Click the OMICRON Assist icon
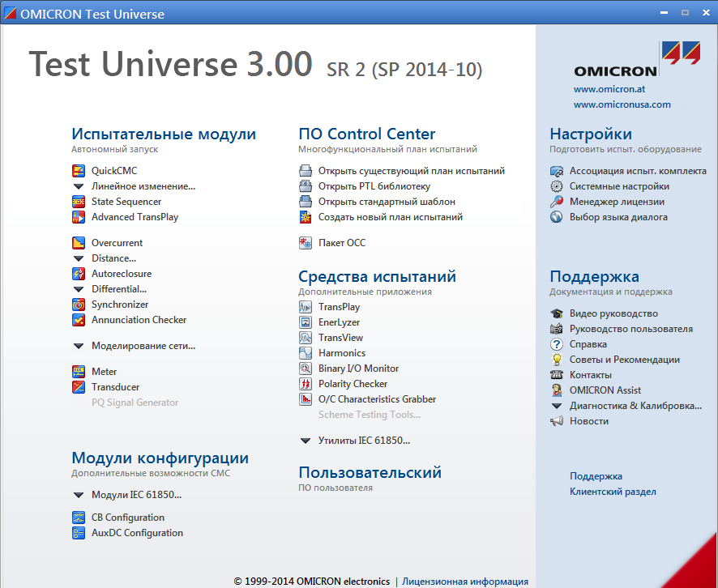Image resolution: width=718 pixels, height=588 pixels. 557,390
